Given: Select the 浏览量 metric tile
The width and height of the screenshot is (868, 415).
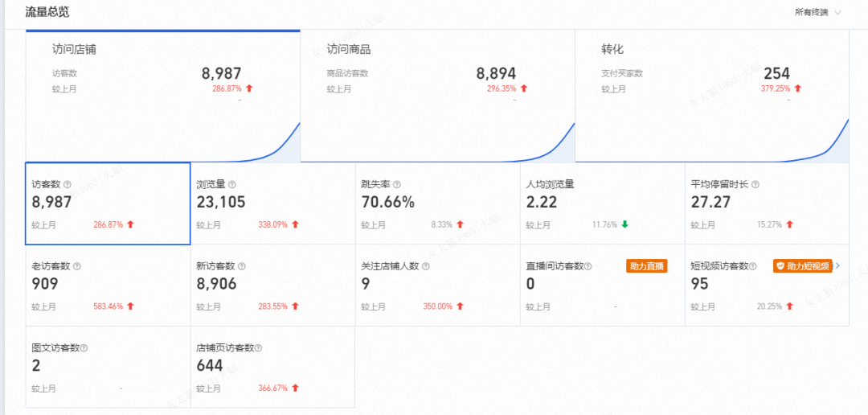Looking at the screenshot, I should tap(273, 203).
